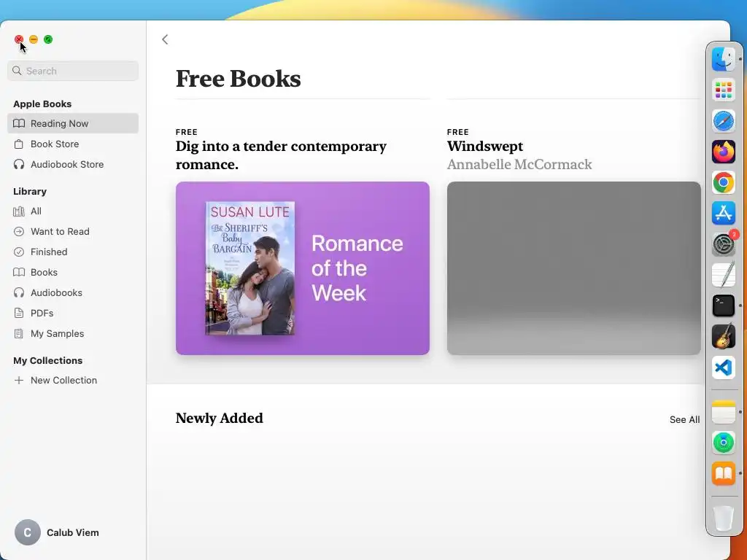Open the Romance of the Week banner
Screen dimensions: 747x560
(x=303, y=268)
